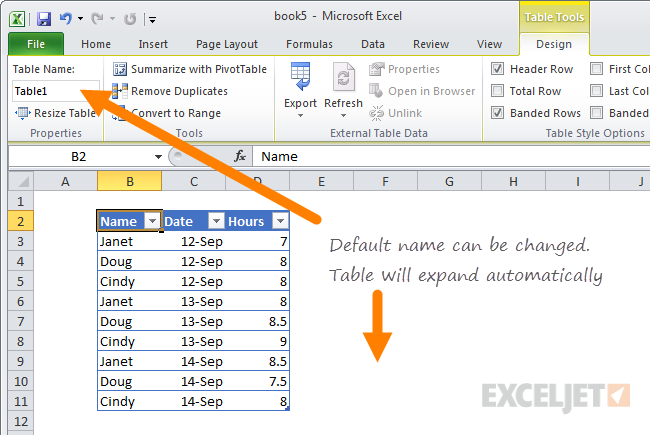Switch to the Review tab
This screenshot has width=650, height=435.
[x=431, y=44]
